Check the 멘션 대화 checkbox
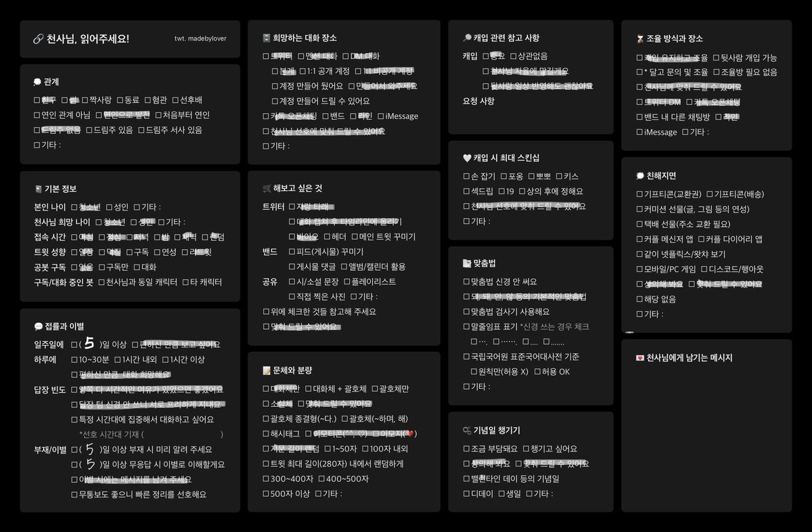Viewport: 812px width, 532px height. tap(301, 56)
